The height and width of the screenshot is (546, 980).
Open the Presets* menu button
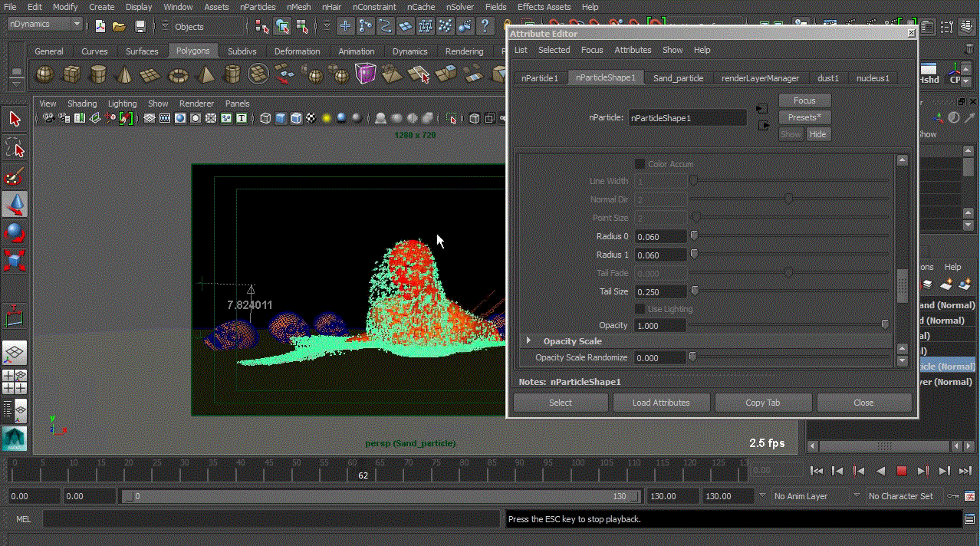click(804, 117)
